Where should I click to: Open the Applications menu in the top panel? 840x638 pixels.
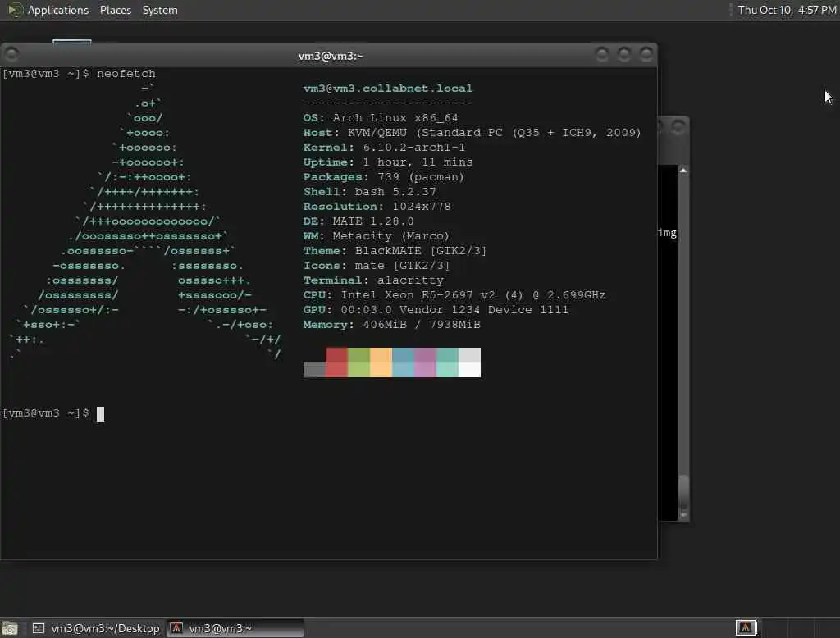[x=58, y=10]
